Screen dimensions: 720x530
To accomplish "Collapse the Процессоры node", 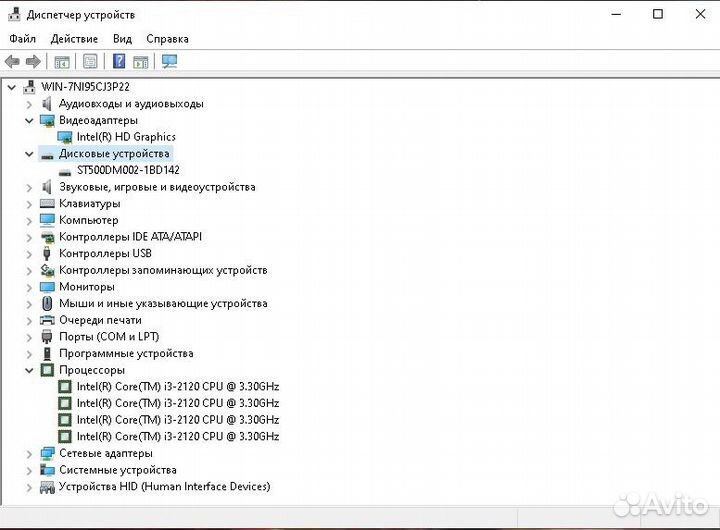I will [29, 370].
